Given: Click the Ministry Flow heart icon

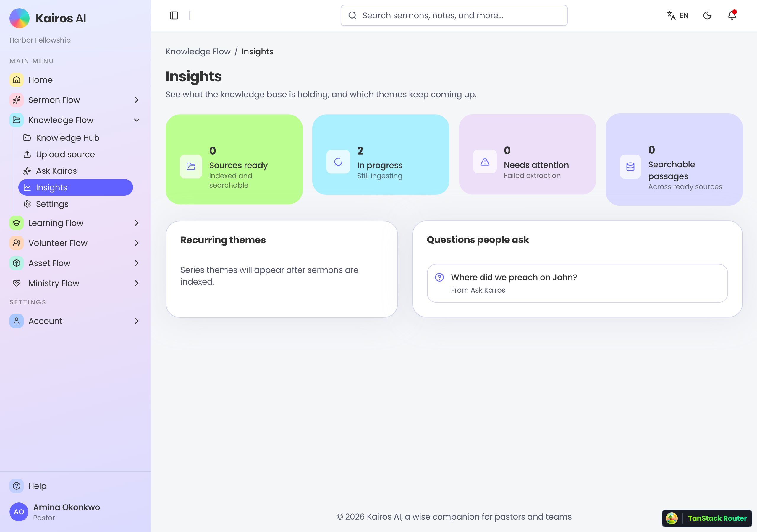Looking at the screenshot, I should pos(17,283).
